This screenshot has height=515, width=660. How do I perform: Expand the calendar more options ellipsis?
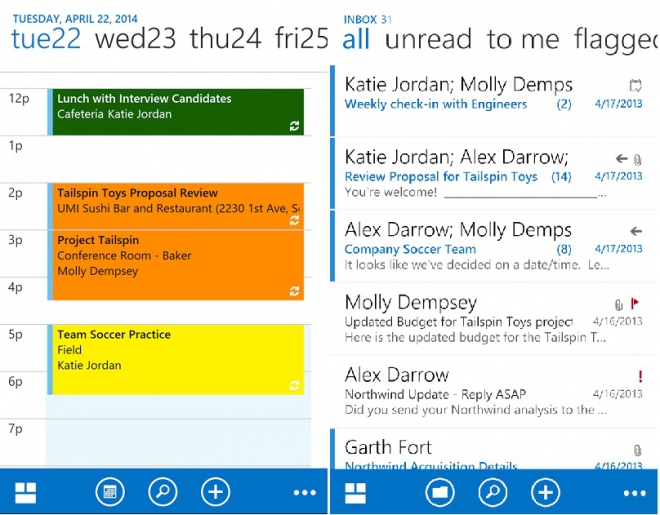pos(304,493)
